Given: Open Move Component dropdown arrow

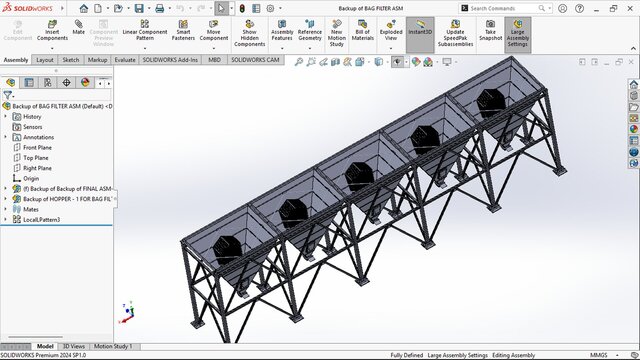Looking at the screenshot, I should tap(214, 48).
